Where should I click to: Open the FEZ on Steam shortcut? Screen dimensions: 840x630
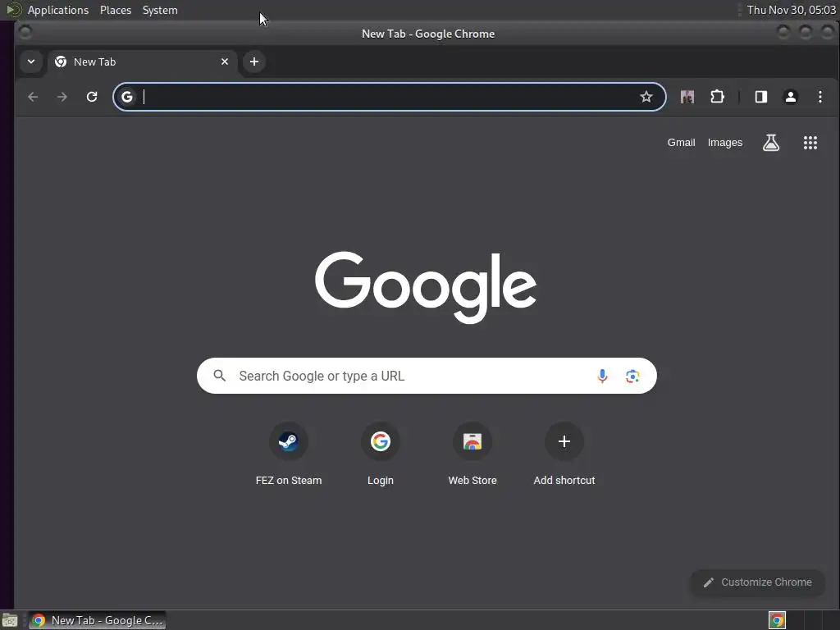click(289, 454)
